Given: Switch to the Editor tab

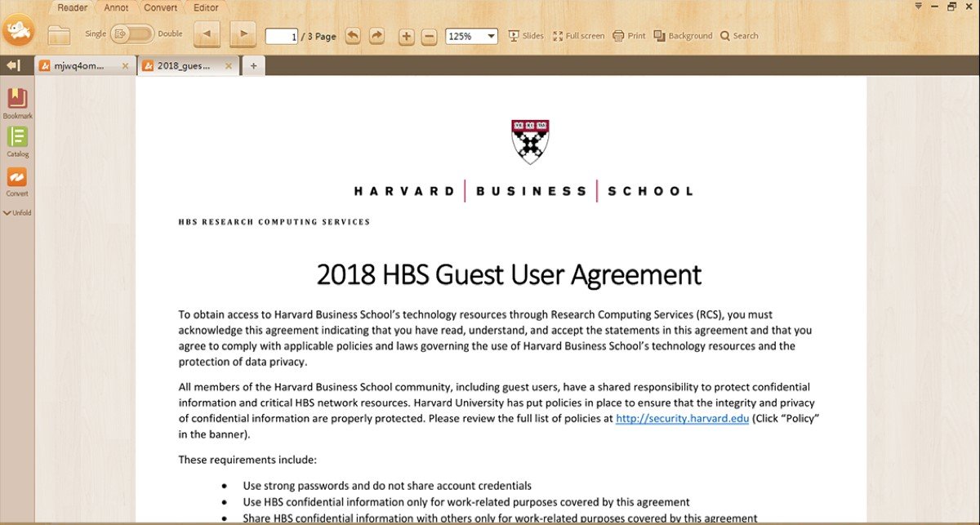Looking at the screenshot, I should pyautogui.click(x=206, y=7).
